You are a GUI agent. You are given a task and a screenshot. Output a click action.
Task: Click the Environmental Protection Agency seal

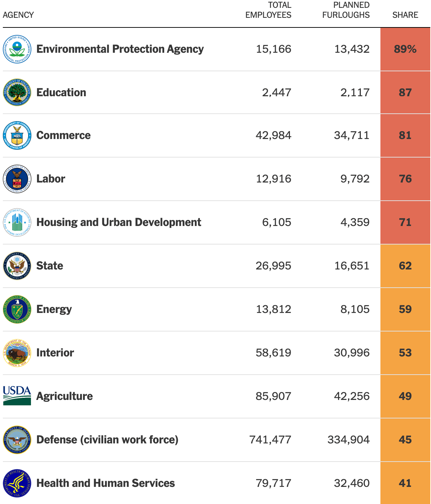tap(17, 49)
